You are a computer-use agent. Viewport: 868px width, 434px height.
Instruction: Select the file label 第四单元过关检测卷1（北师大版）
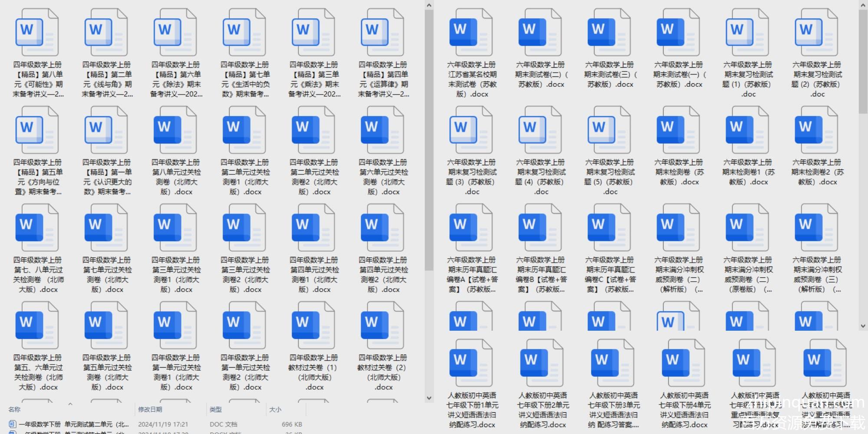313,275
